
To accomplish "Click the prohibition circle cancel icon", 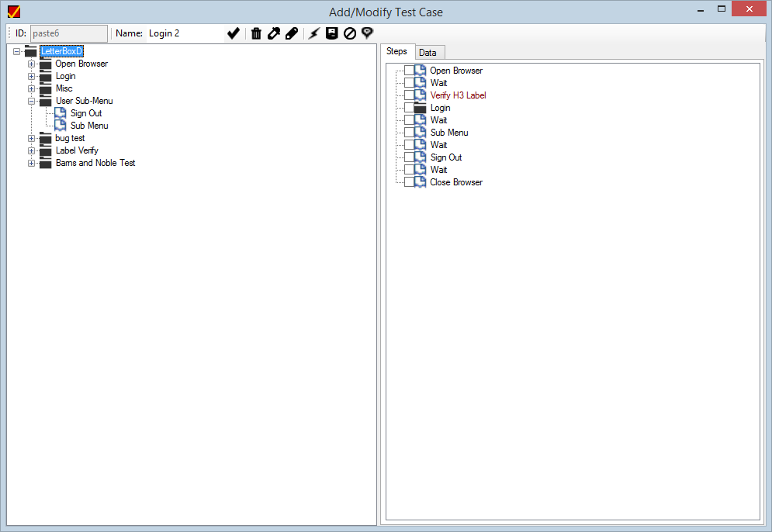I will pos(350,33).
